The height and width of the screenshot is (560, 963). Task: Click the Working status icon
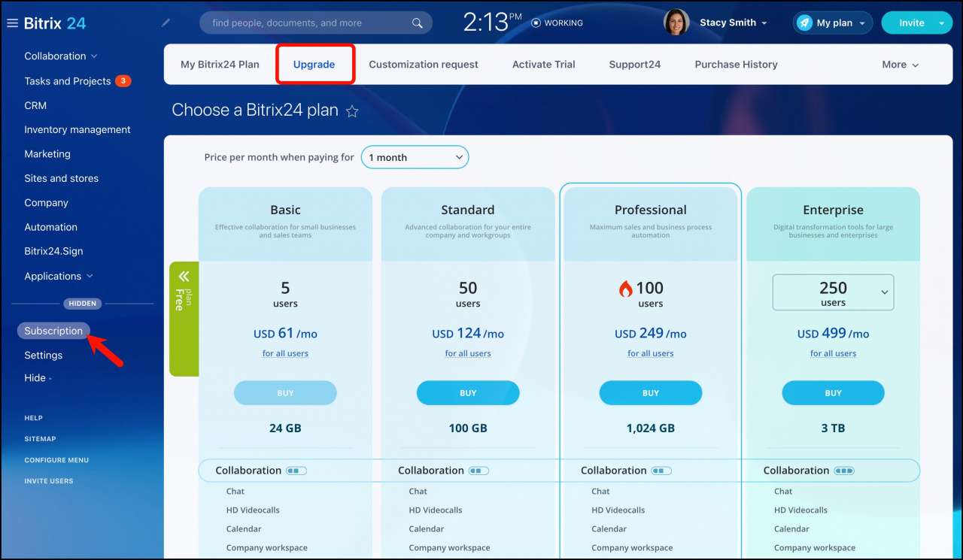536,23
